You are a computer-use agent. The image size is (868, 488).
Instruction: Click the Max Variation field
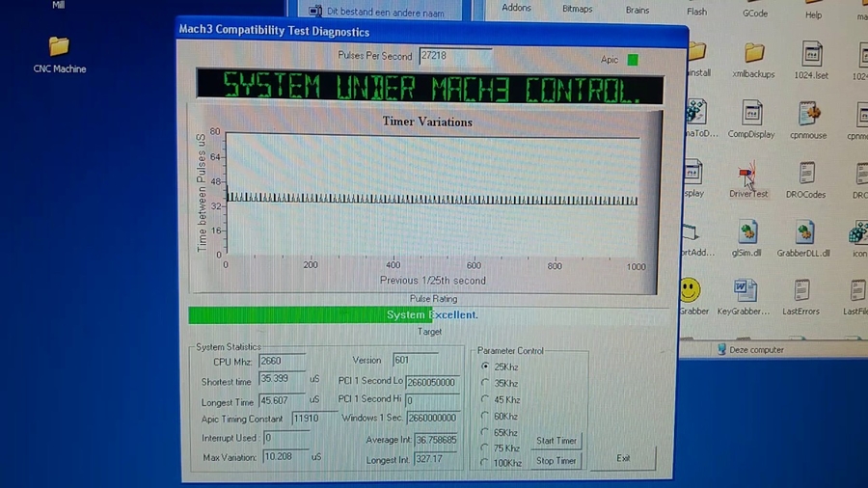pyautogui.click(x=285, y=457)
